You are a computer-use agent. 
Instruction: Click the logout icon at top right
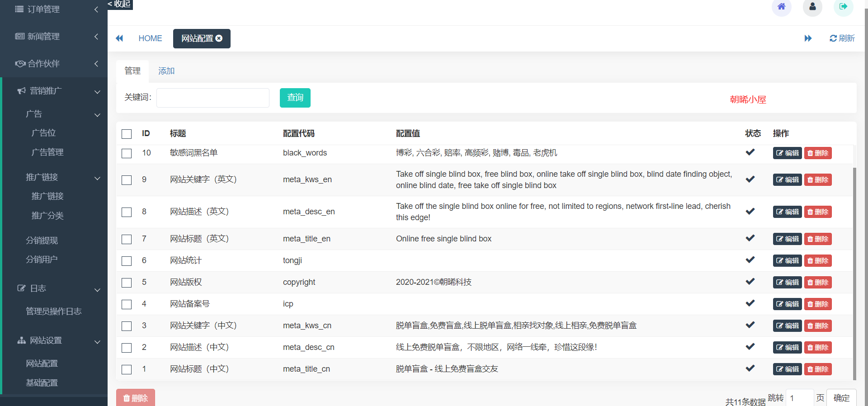point(843,7)
